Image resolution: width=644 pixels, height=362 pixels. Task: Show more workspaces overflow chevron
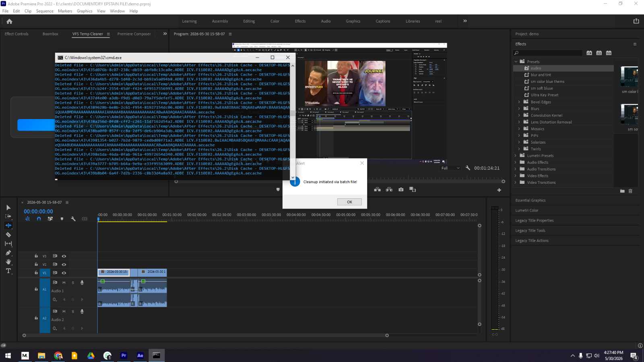465,21
